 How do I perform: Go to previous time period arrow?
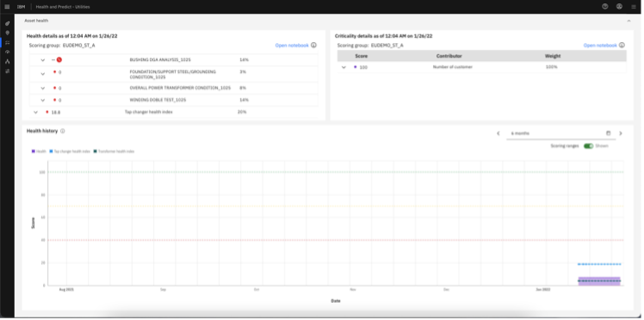[x=498, y=133]
